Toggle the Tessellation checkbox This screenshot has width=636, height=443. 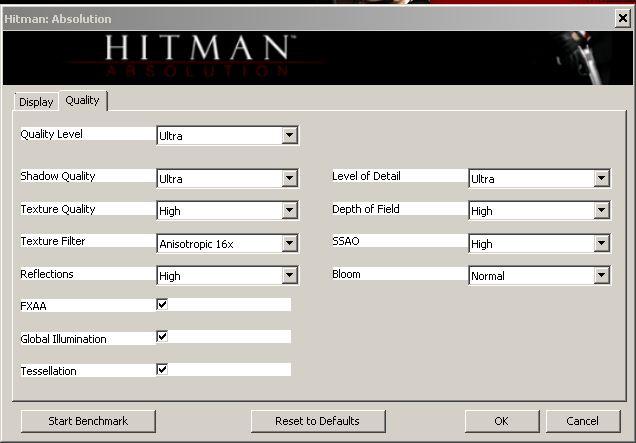coord(162,369)
